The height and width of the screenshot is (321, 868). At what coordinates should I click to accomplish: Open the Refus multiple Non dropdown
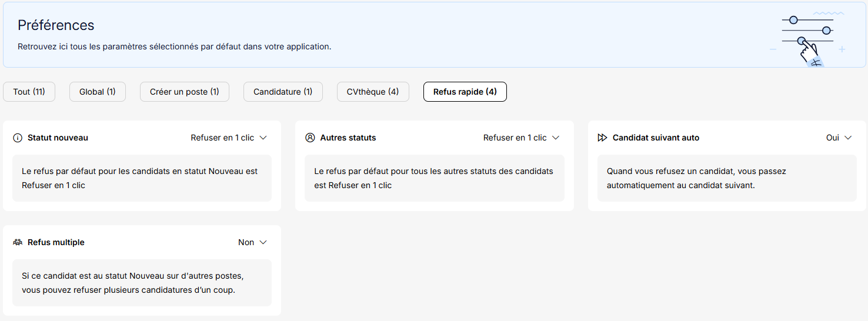253,242
